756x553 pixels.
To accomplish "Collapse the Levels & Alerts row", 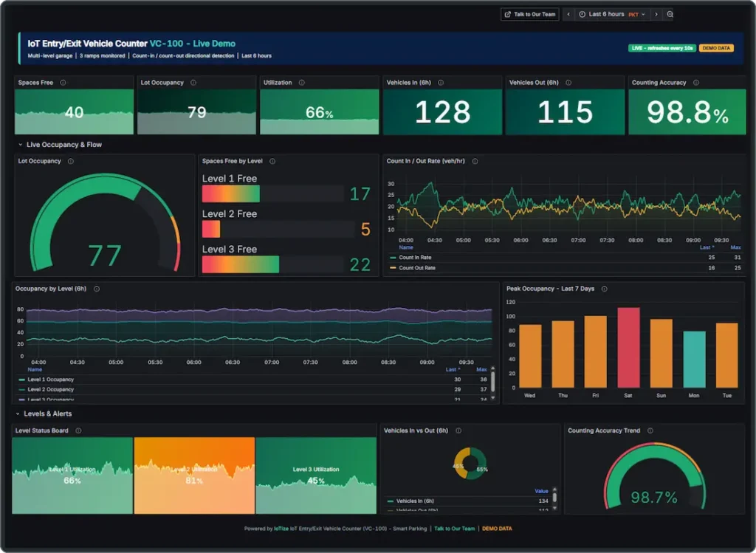I will [44, 413].
